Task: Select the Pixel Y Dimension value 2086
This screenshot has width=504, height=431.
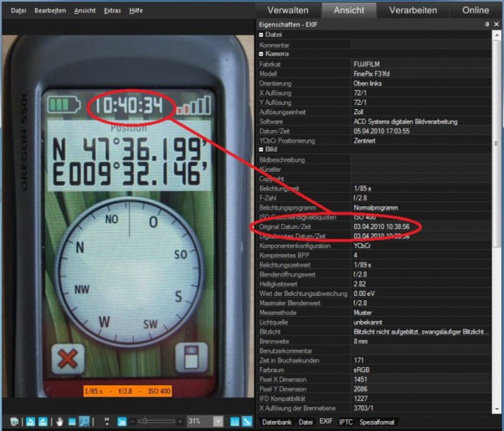Action: click(360, 389)
